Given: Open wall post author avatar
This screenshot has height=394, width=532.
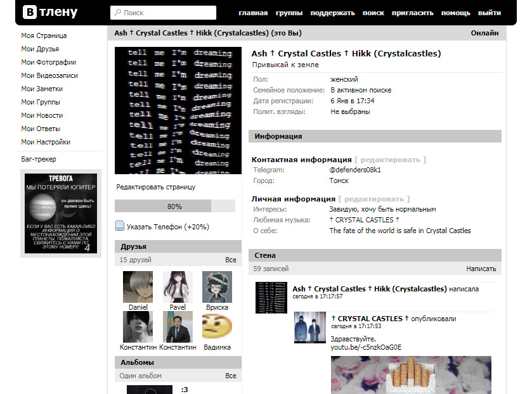Looking at the screenshot, I should [271, 297].
